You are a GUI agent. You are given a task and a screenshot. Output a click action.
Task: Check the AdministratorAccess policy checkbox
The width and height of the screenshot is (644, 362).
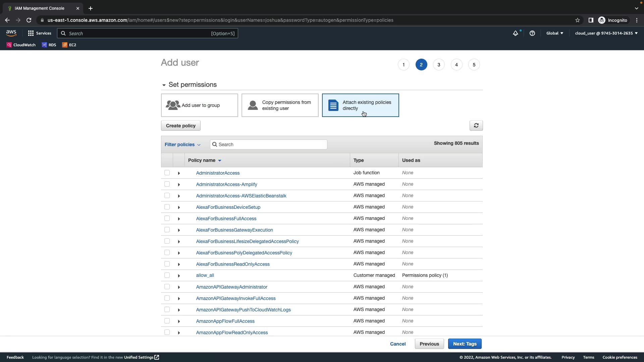coord(167,173)
